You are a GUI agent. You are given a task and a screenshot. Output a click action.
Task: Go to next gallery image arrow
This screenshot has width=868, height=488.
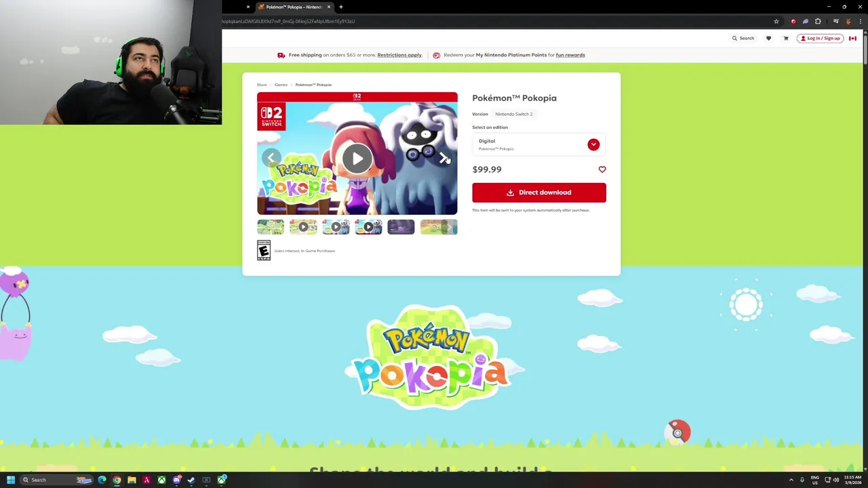coord(443,158)
